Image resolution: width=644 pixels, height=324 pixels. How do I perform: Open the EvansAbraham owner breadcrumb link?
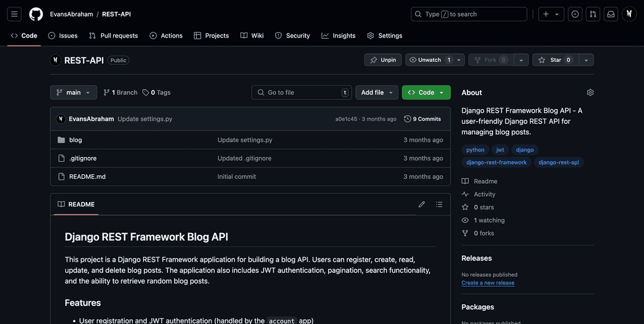[72, 14]
